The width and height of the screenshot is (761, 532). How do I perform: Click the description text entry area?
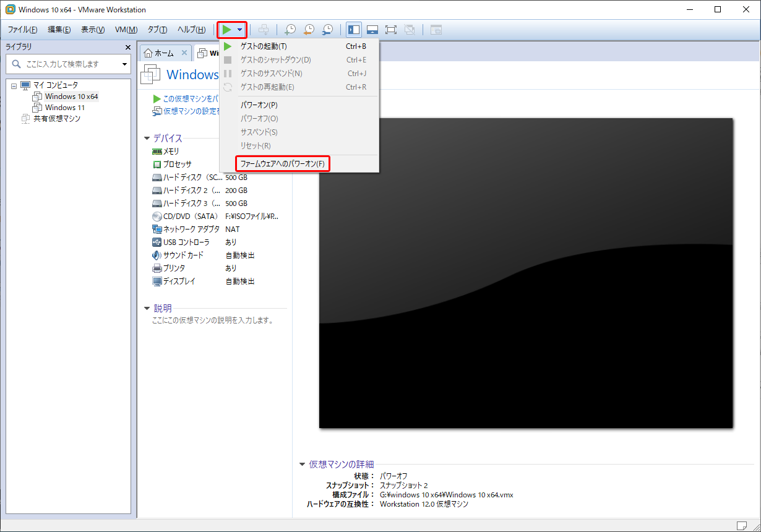[x=213, y=320]
